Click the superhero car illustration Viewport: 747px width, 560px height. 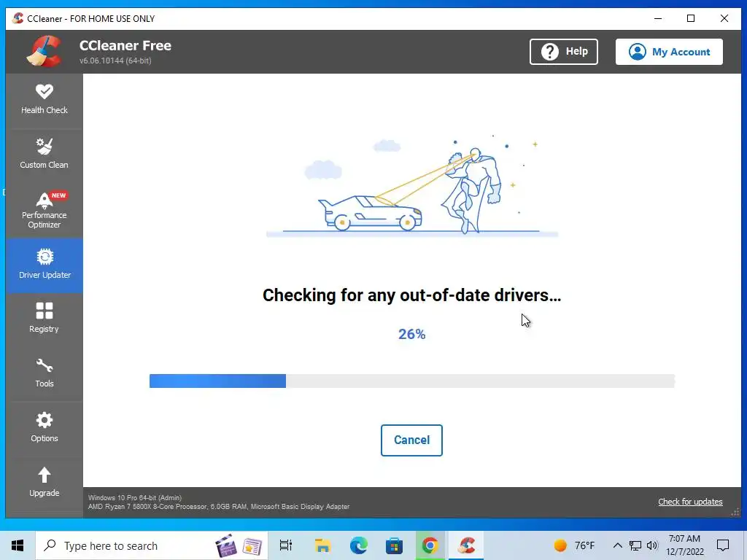(412, 187)
